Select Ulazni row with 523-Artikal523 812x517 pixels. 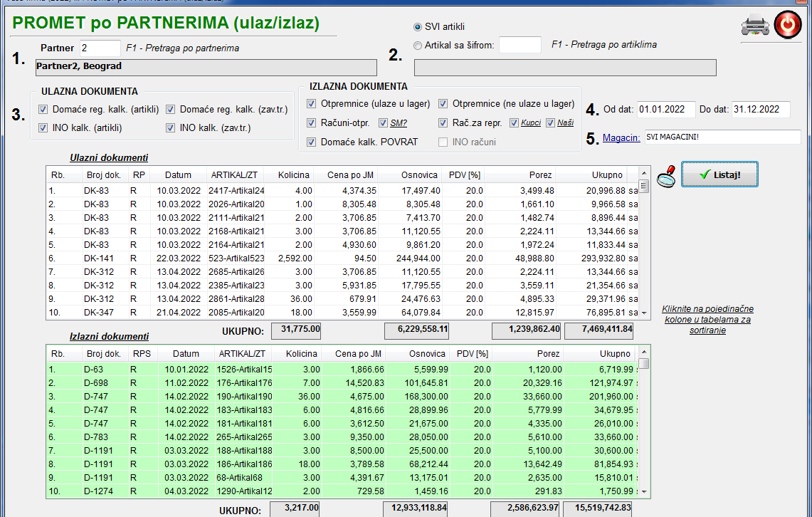pyautogui.click(x=342, y=258)
